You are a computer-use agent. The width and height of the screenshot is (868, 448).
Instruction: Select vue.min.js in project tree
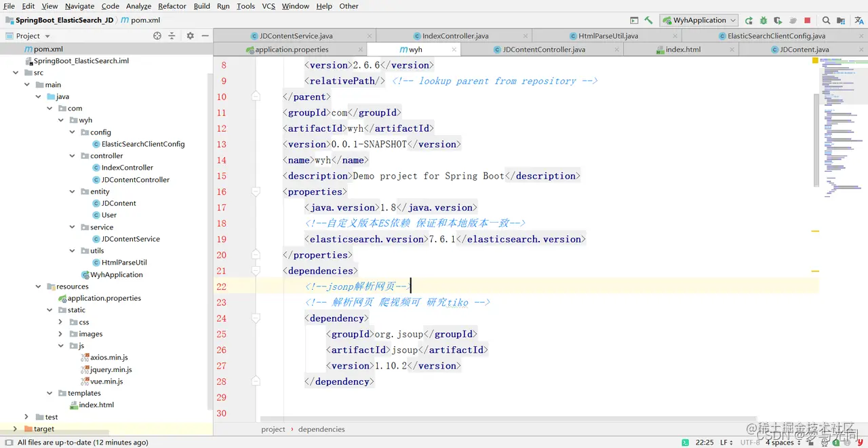106,381
